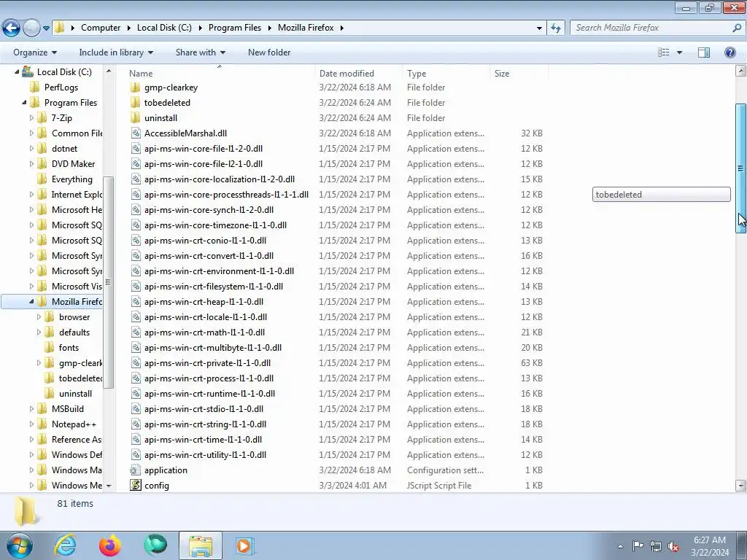
Task: Collapse the Local Disk (C:) tree node
Action: click(17, 72)
